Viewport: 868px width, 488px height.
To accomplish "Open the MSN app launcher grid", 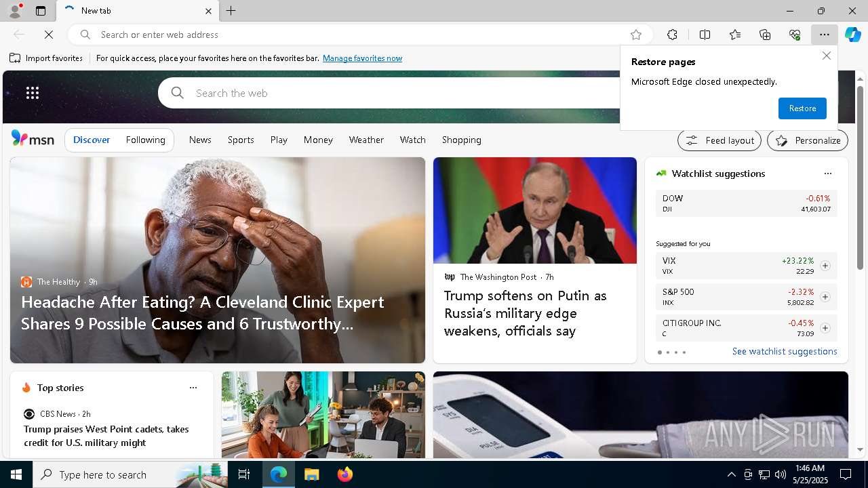I will (33, 93).
